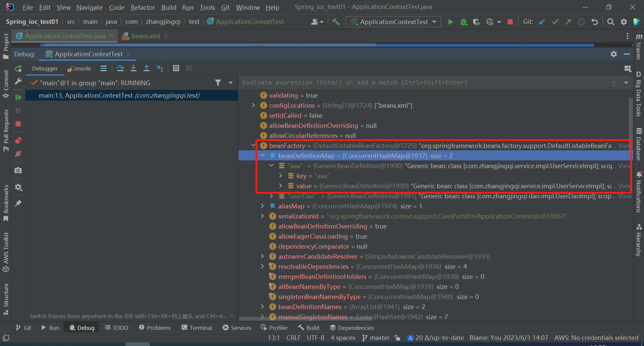Click the View link next to beanFactory
The width and height of the screenshot is (644, 346).
[x=624, y=146]
